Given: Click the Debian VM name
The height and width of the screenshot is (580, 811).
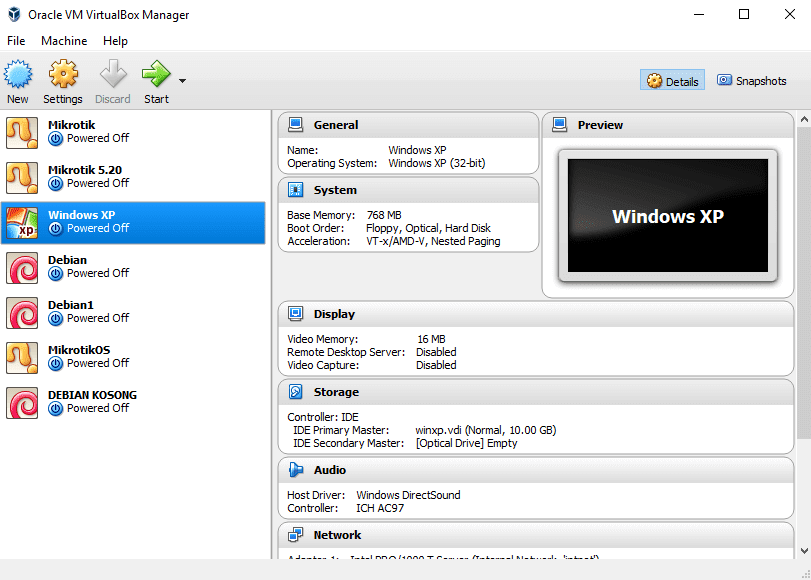Looking at the screenshot, I should tap(67, 260).
